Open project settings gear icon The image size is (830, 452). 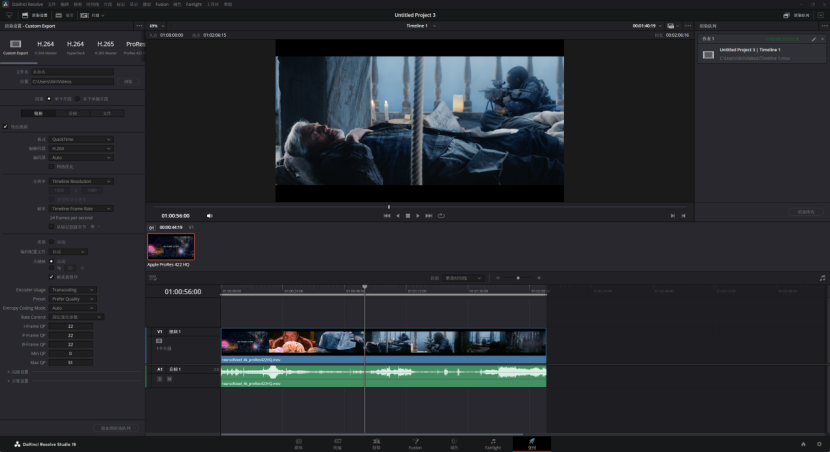pyautogui.click(x=819, y=443)
